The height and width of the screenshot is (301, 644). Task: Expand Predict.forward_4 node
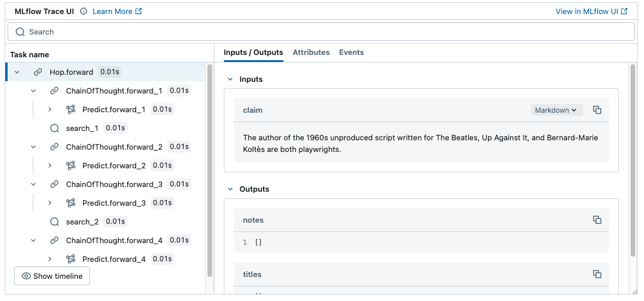click(x=50, y=259)
